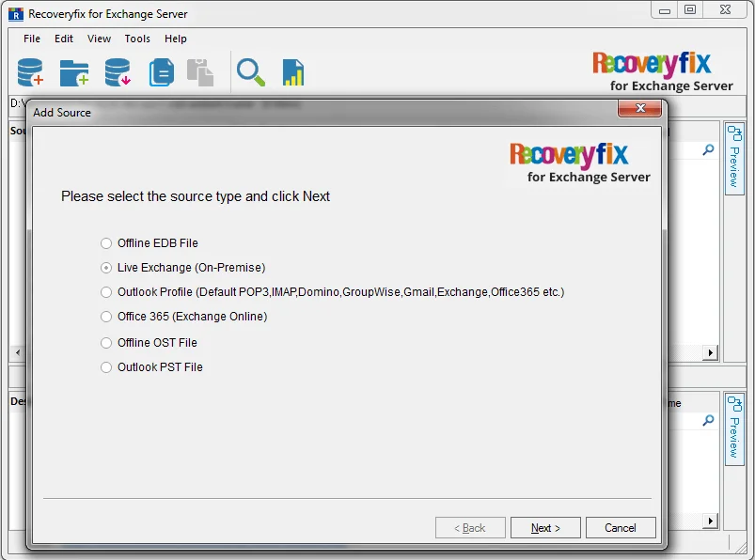Maximize the Recoveryfix main window
Viewport: 755px width, 560px height.
(690, 9)
